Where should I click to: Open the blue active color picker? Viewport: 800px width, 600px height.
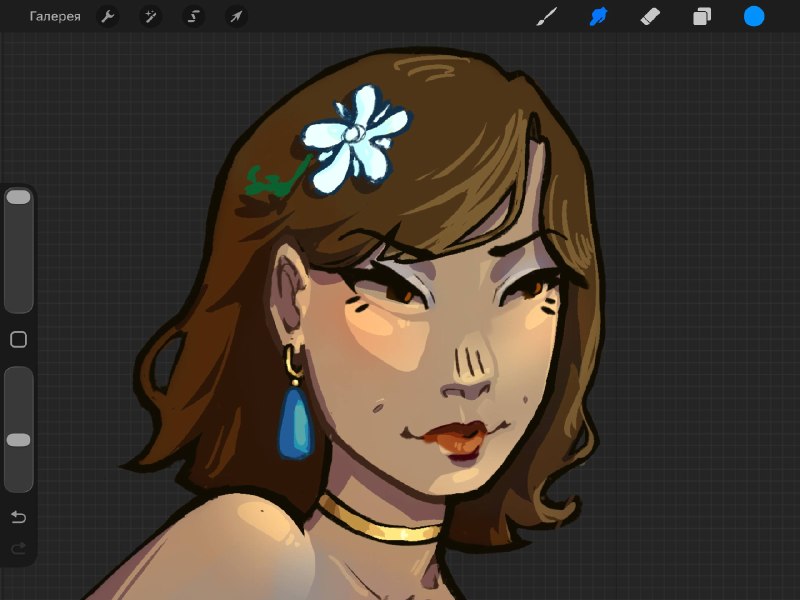point(754,16)
